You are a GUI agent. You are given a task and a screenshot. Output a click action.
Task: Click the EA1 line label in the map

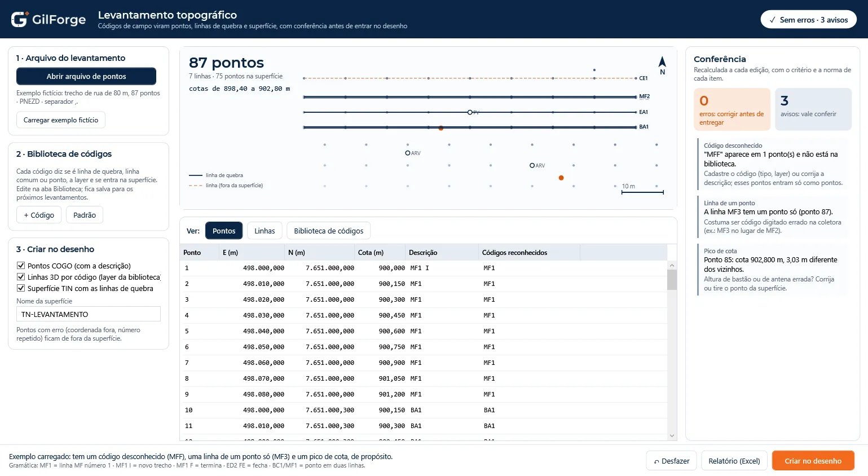(x=644, y=112)
